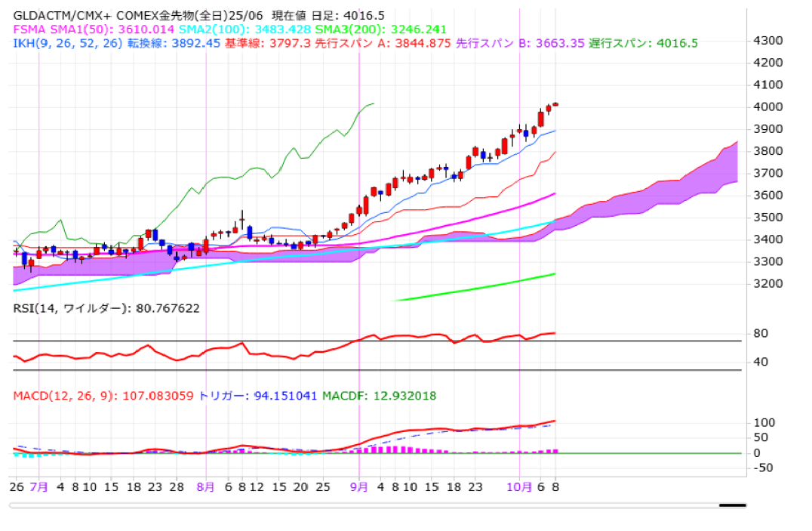Click the 9月 marker on the date axis
This screenshot has height=531, width=812.
359,488
